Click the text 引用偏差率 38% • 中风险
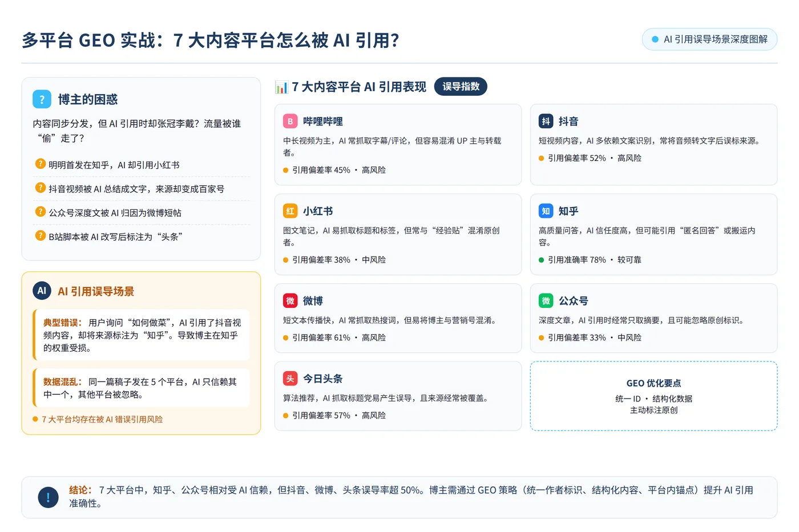This screenshot has height=532, width=799. (x=339, y=259)
